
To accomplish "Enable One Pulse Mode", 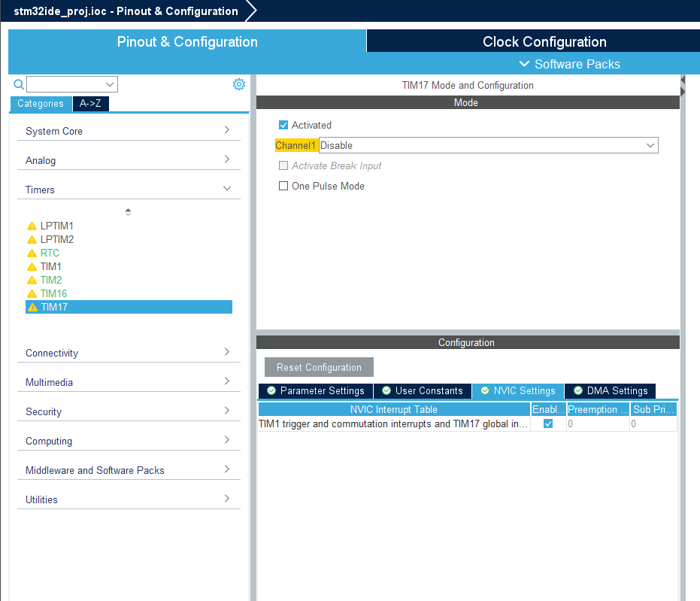I will click(283, 186).
